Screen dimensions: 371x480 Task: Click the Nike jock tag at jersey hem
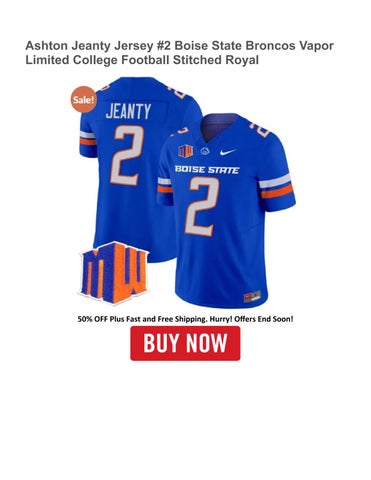[252, 296]
